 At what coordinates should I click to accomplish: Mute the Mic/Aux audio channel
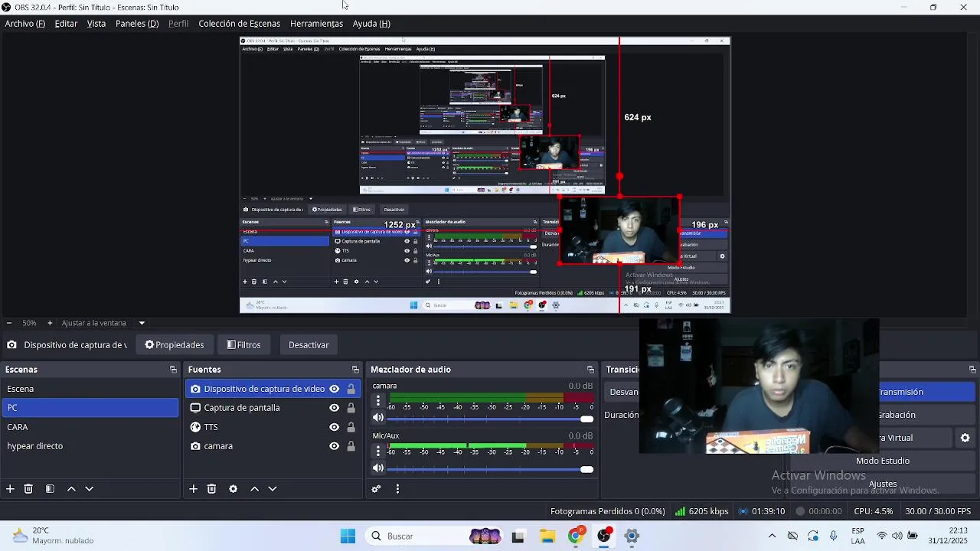tap(378, 468)
